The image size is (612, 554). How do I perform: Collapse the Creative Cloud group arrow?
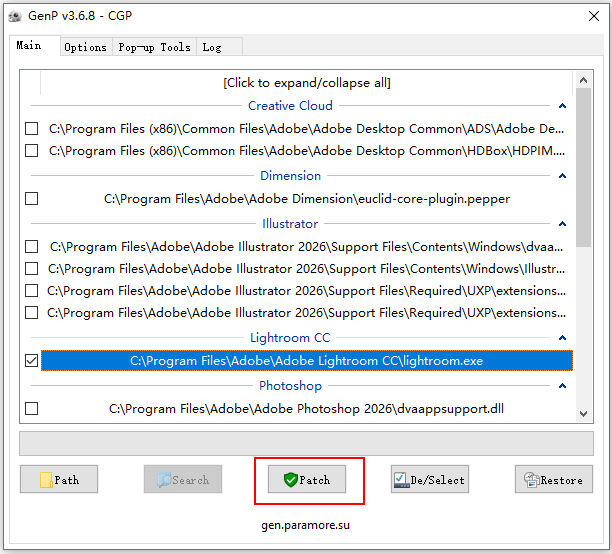(x=562, y=106)
